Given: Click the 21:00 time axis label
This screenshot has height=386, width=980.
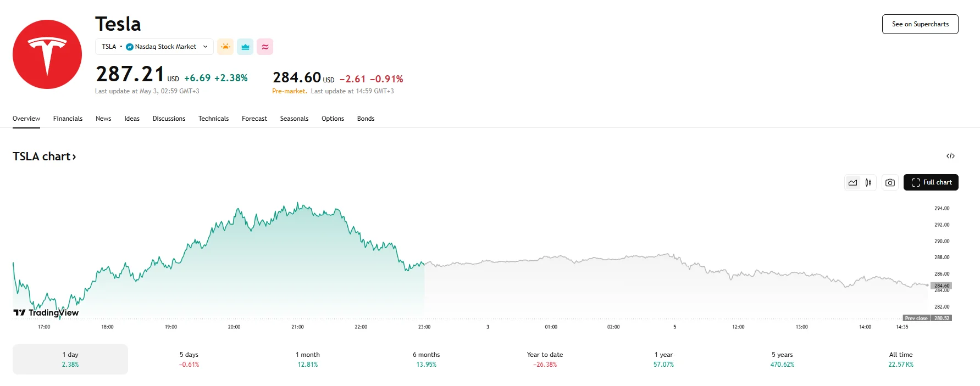Looking at the screenshot, I should pyautogui.click(x=297, y=327).
